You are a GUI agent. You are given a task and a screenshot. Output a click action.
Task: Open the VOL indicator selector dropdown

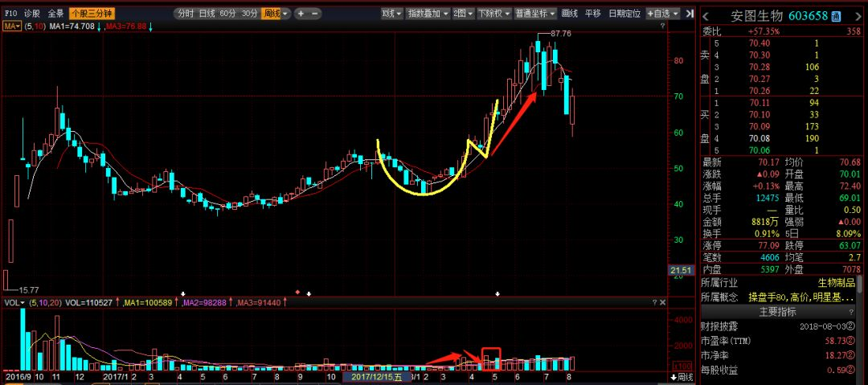(x=14, y=302)
